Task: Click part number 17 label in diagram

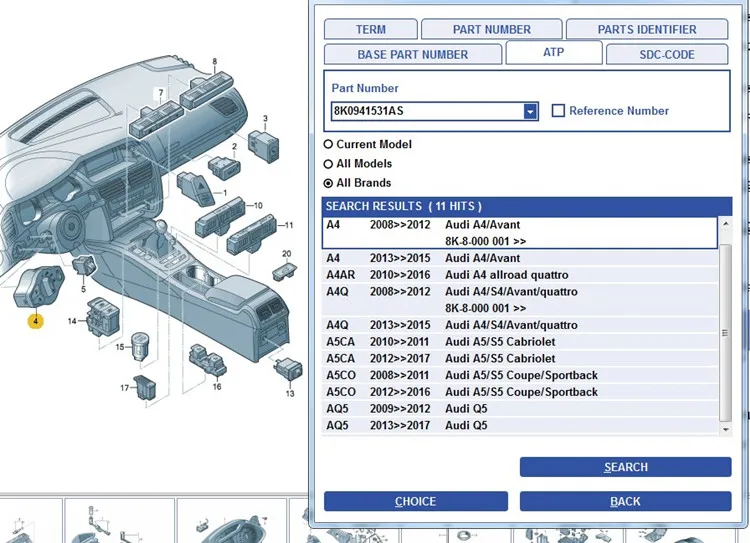Action: point(125,388)
